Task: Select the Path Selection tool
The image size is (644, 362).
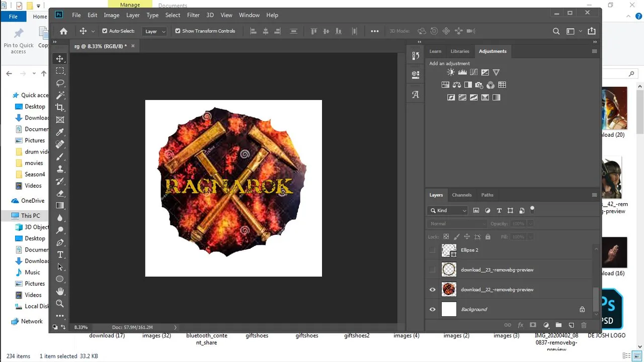Action: (60, 266)
